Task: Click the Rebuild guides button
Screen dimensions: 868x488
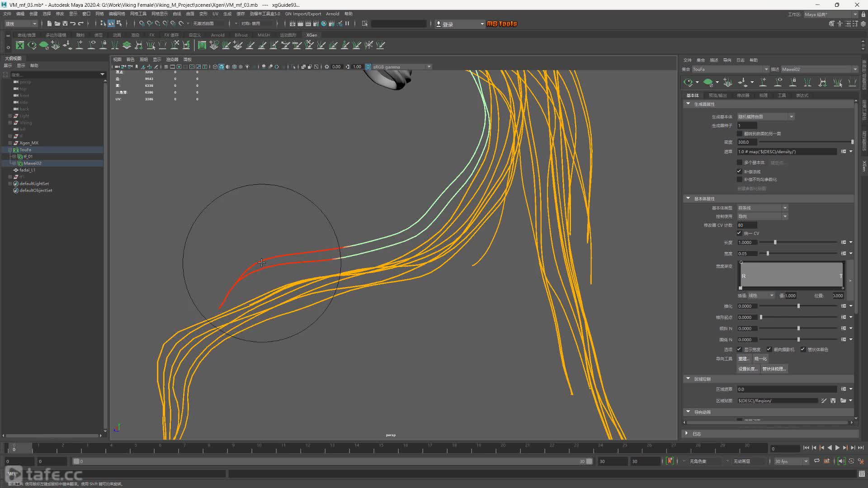Action: 744,359
